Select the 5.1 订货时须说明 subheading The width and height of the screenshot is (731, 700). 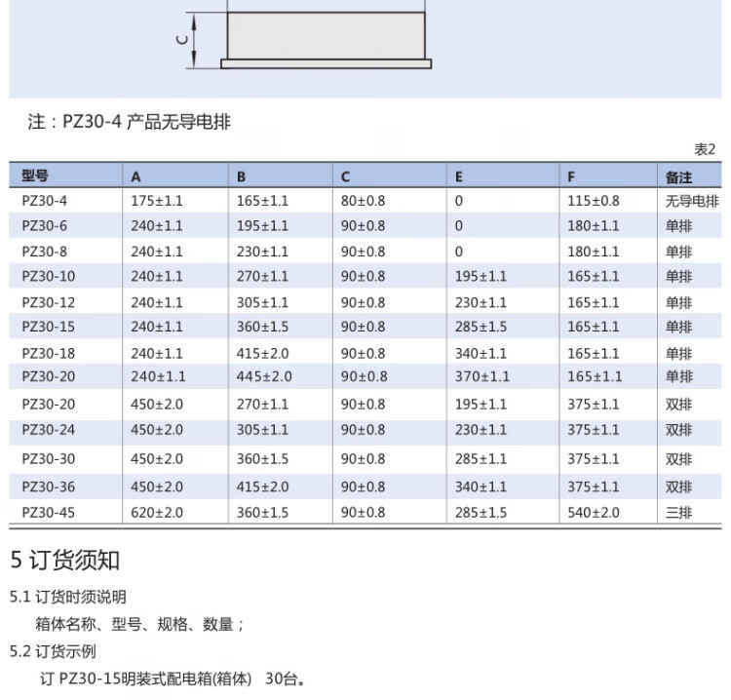pos(68,597)
